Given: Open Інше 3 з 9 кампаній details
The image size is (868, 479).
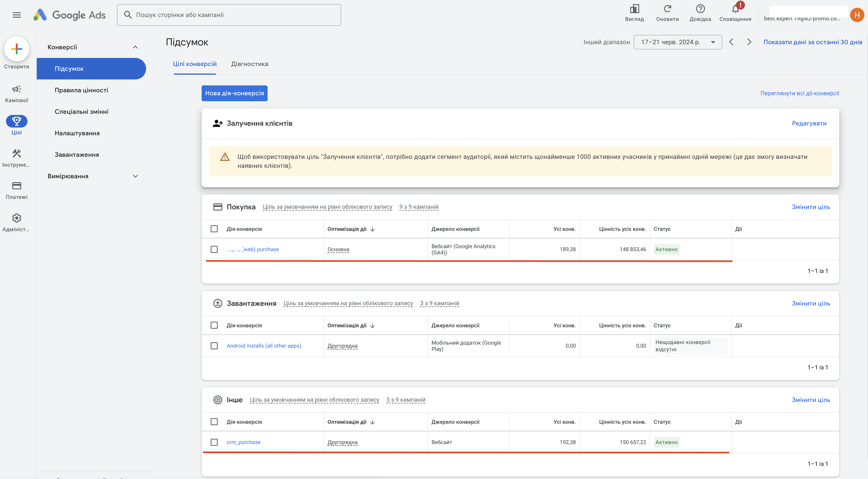Looking at the screenshot, I should point(406,400).
